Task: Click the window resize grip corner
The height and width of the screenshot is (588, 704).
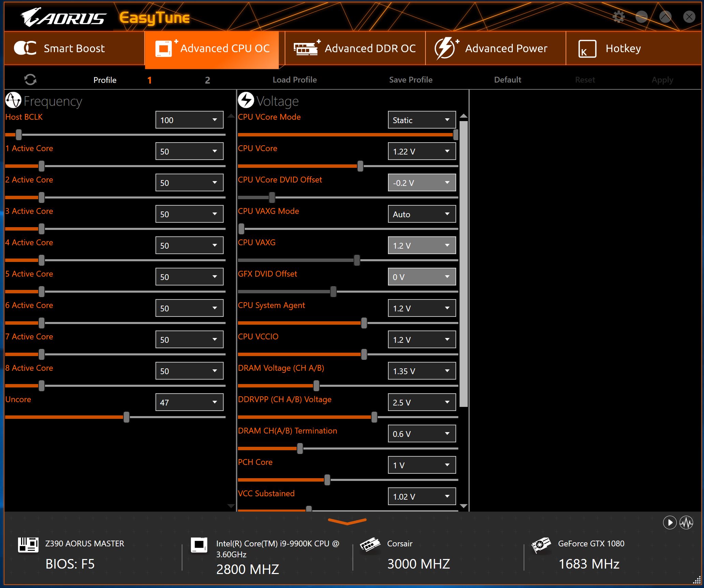Action: pyautogui.click(x=697, y=580)
